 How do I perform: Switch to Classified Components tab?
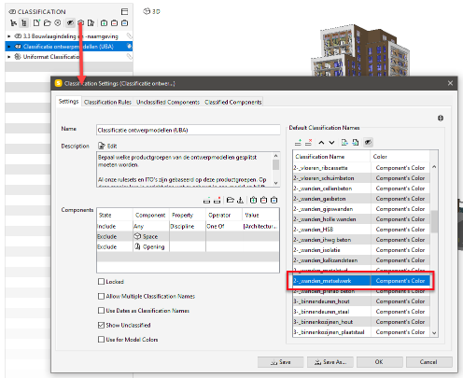pos(233,102)
